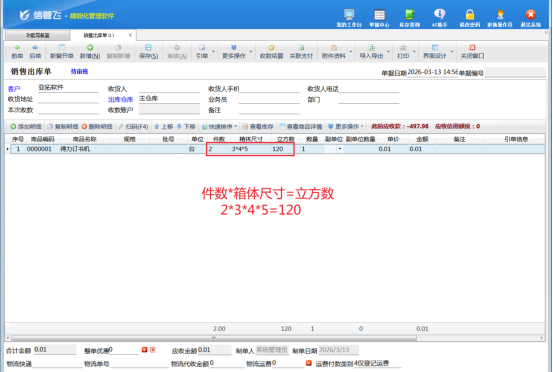Click the green 新增(N) icon

[90, 51]
